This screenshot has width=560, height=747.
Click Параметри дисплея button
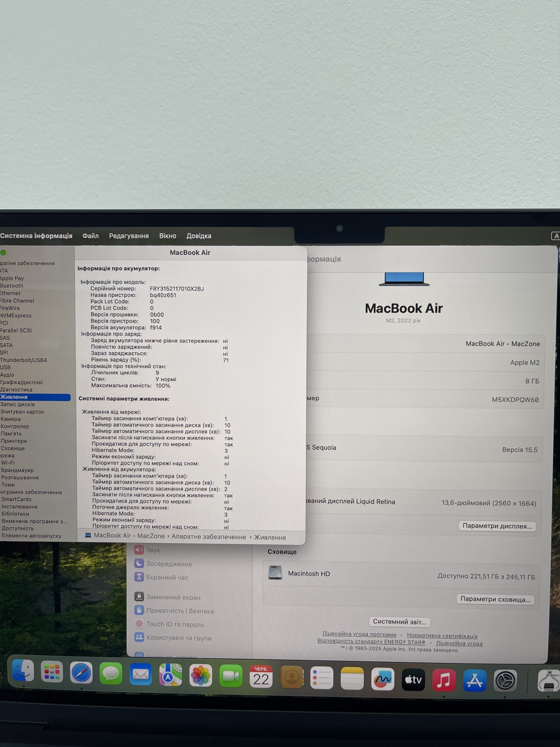click(497, 526)
